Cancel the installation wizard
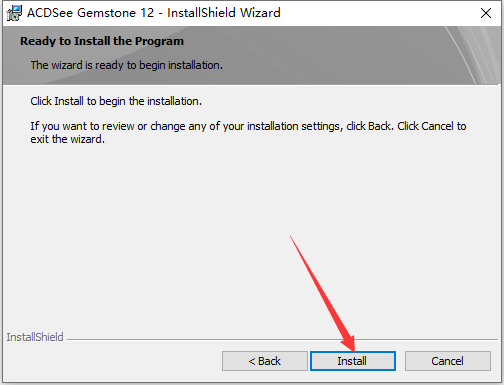 click(448, 361)
